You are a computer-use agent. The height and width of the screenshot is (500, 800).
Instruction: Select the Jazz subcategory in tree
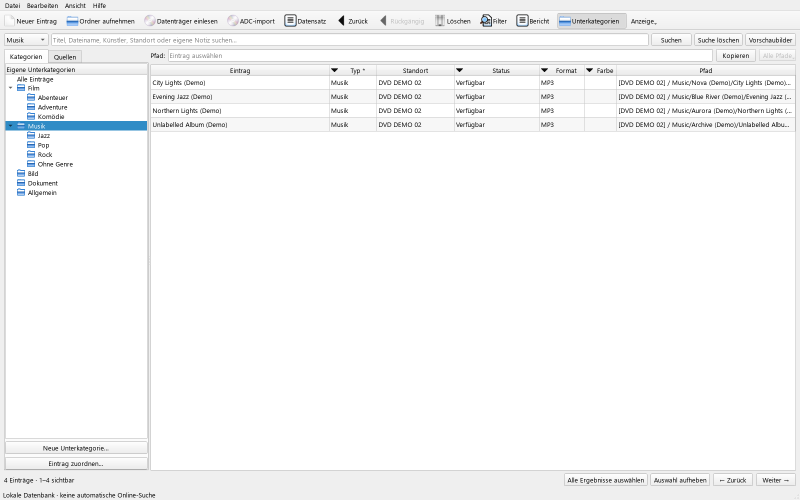[x=44, y=136]
